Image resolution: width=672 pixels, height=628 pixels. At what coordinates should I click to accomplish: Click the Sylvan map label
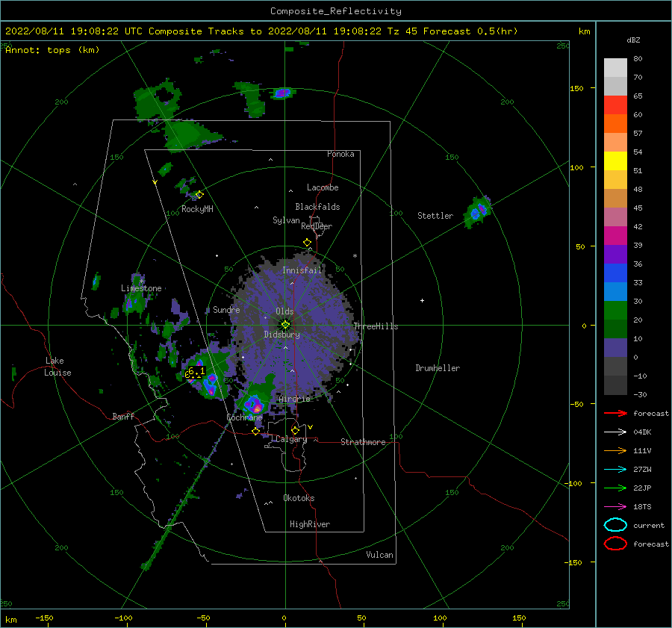286,220
